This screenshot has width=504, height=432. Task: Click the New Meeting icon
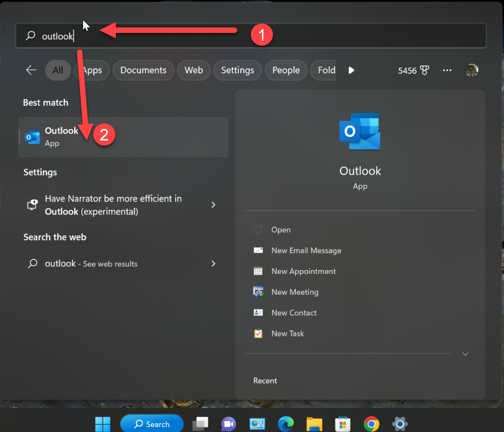[258, 291]
